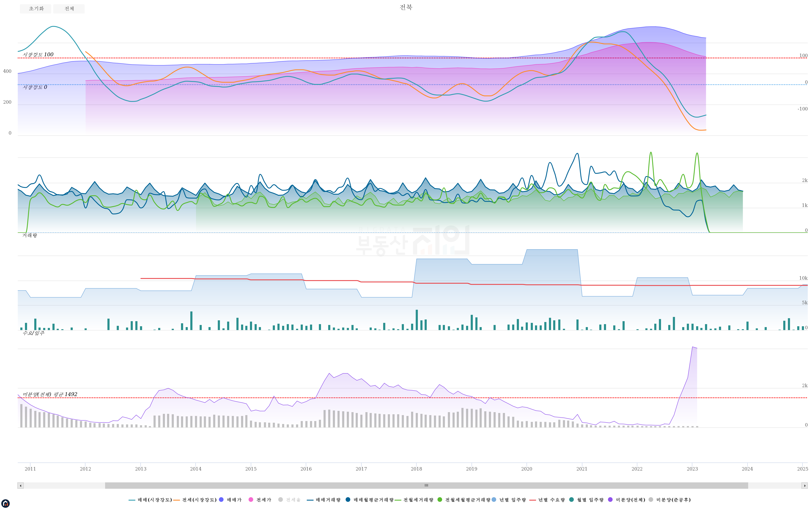
Task: Click the 매매거래량 legend line icon
Action: tap(310, 500)
